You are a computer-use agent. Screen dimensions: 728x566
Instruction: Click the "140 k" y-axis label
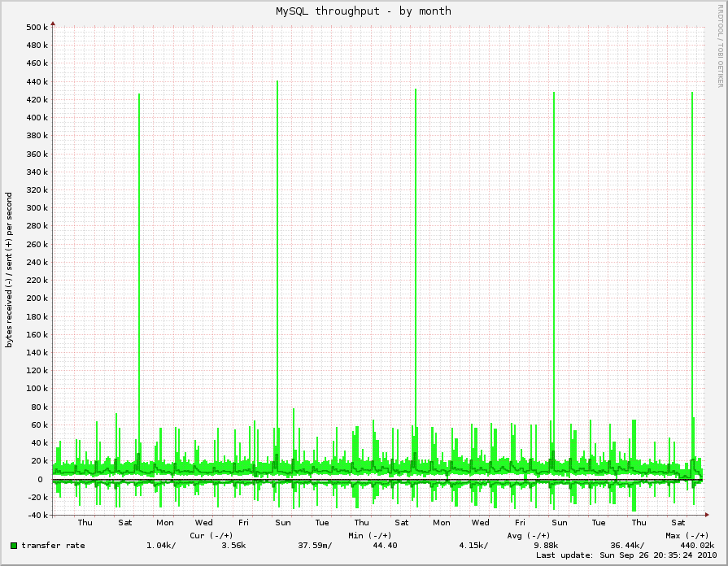37,352
